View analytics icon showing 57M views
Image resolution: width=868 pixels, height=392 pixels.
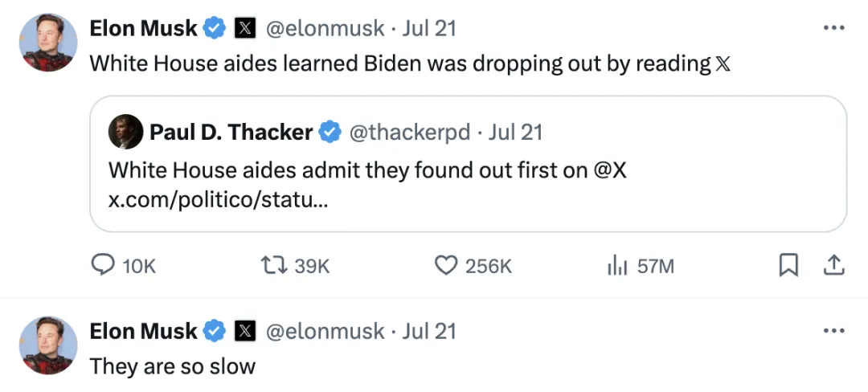point(616,266)
